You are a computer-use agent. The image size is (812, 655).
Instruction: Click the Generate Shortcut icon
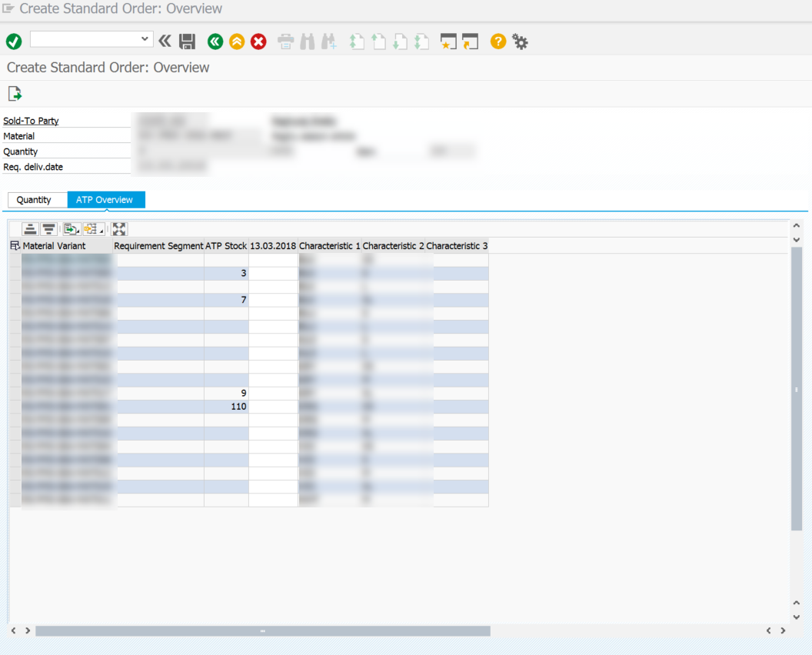(470, 42)
